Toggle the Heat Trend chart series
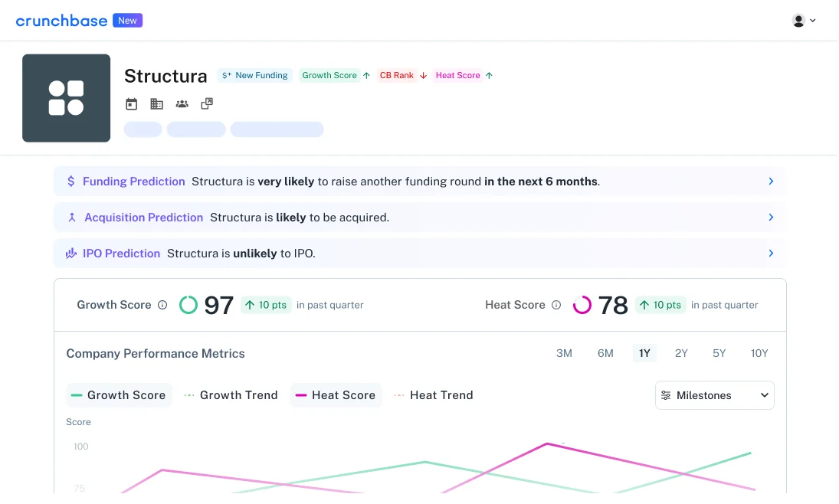This screenshot has width=839, height=504. 434,395
